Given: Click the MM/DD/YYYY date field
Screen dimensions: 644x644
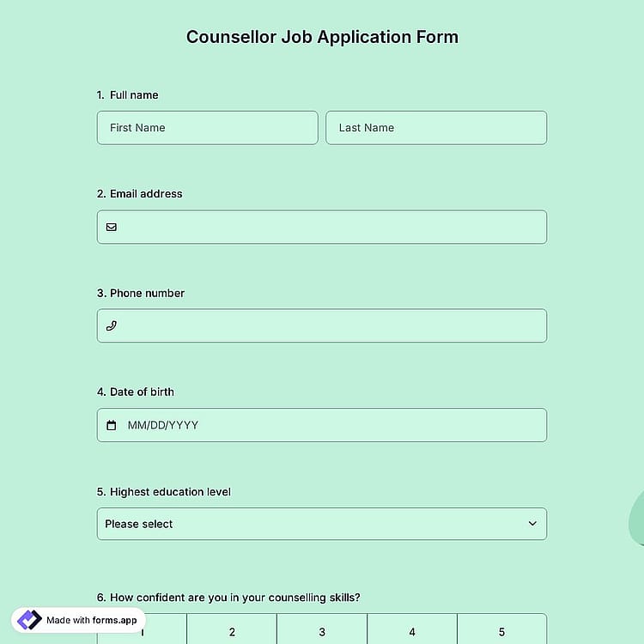Looking at the screenshot, I should (x=322, y=425).
